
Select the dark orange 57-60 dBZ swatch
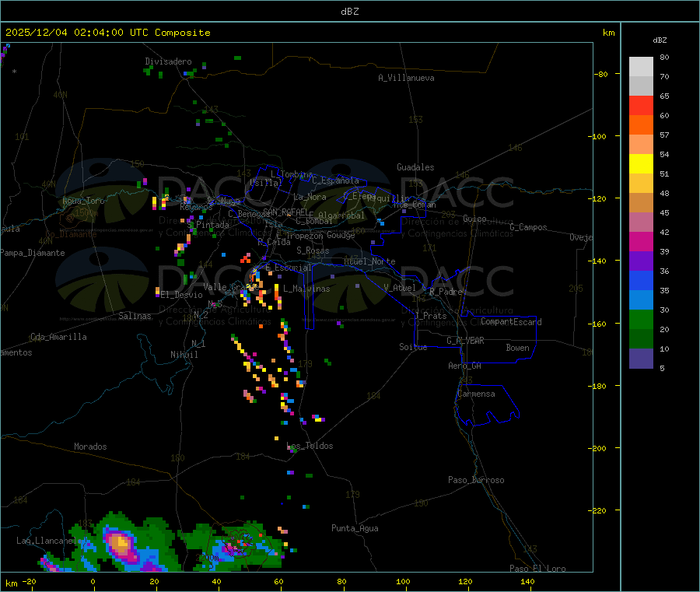[641, 125]
